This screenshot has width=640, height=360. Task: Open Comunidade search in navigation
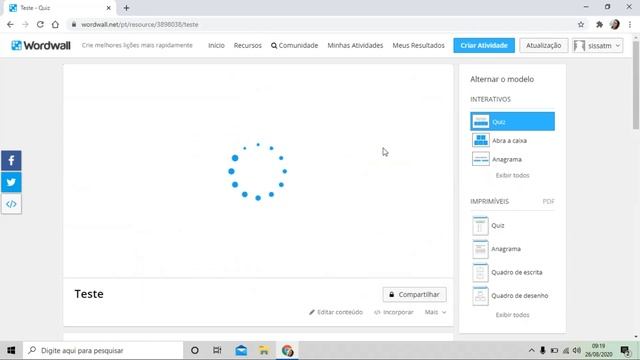(294, 45)
